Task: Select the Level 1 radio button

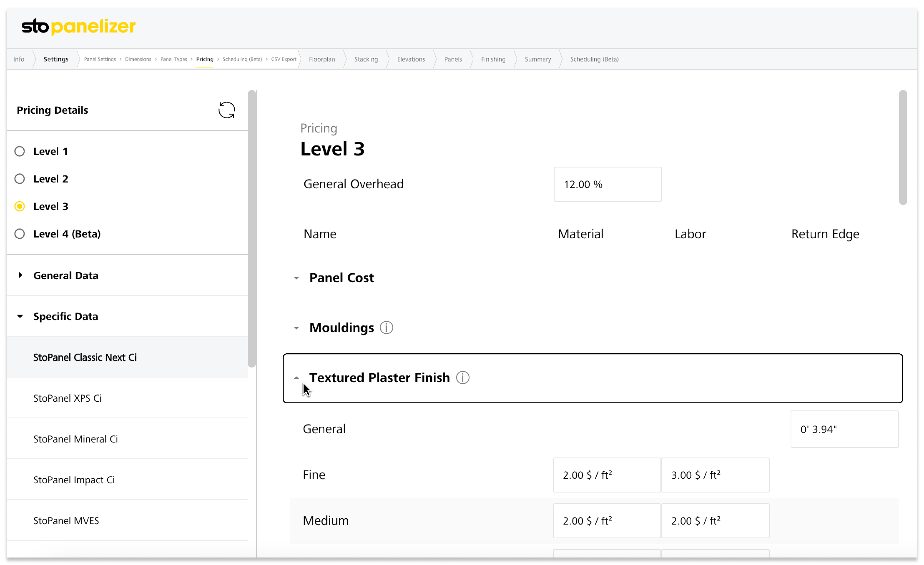Action: [19, 151]
